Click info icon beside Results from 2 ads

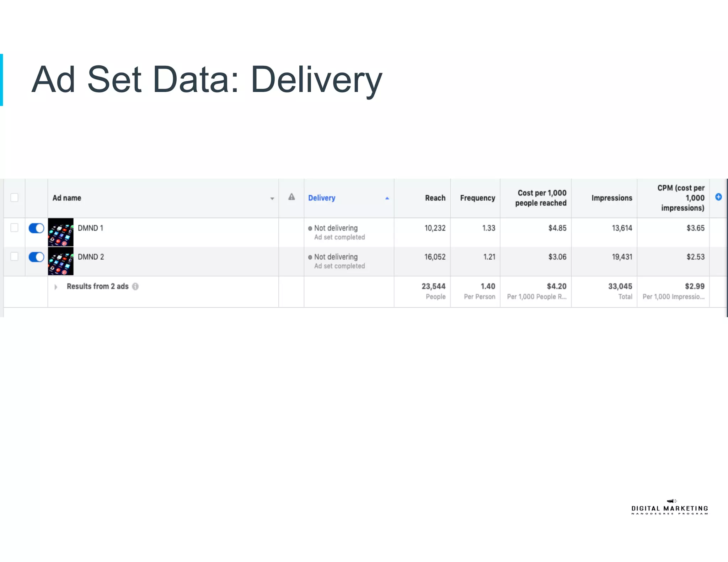[x=135, y=286]
